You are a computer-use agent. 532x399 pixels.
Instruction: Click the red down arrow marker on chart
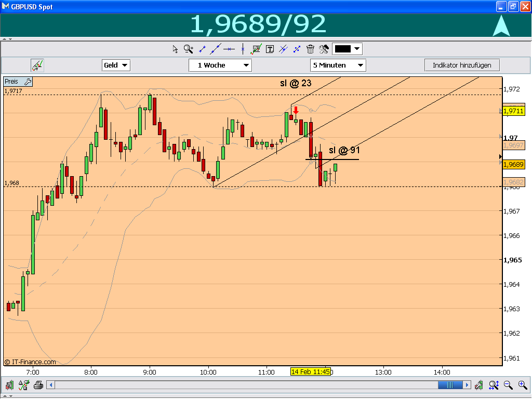point(296,110)
